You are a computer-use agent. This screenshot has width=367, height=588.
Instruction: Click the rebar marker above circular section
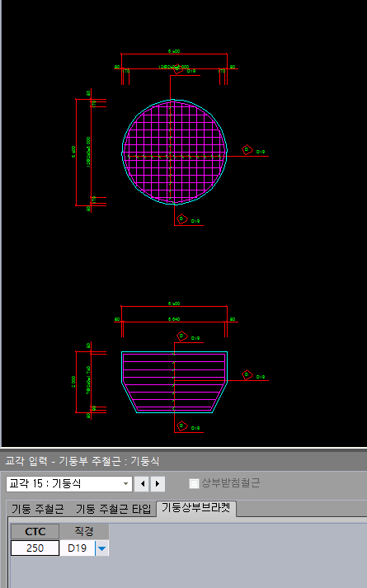point(177,69)
